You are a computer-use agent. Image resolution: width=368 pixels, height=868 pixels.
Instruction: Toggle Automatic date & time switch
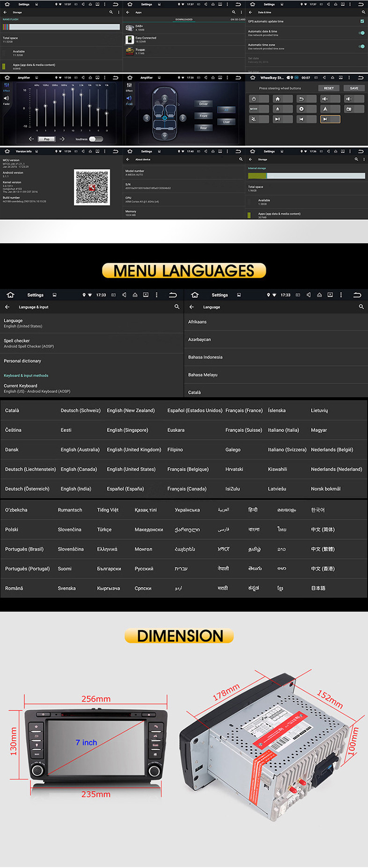pyautogui.click(x=362, y=33)
